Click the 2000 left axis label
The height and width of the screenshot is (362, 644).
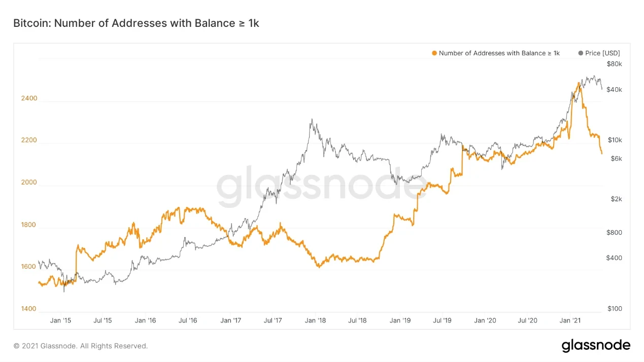29,183
